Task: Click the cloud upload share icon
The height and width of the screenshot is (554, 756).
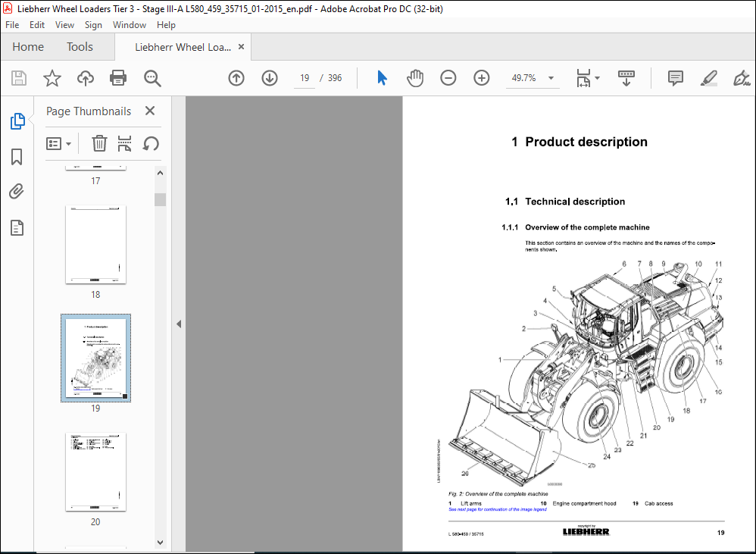Action: (86, 78)
